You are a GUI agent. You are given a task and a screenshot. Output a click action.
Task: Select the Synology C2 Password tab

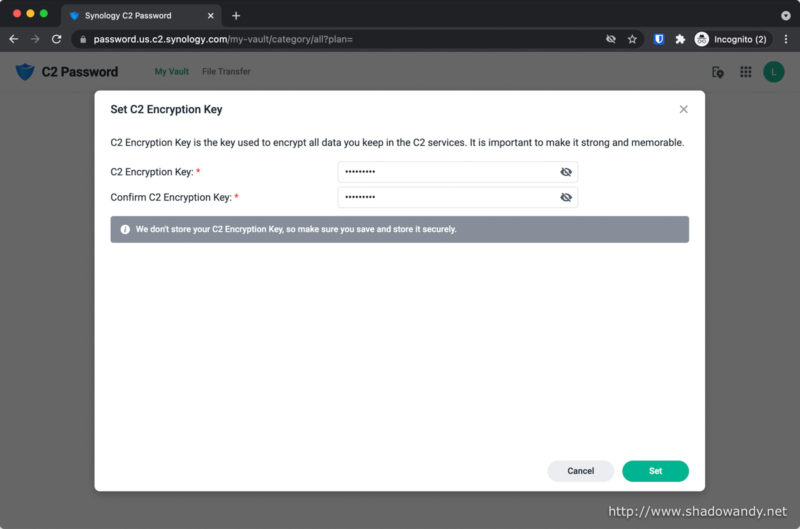[140, 16]
